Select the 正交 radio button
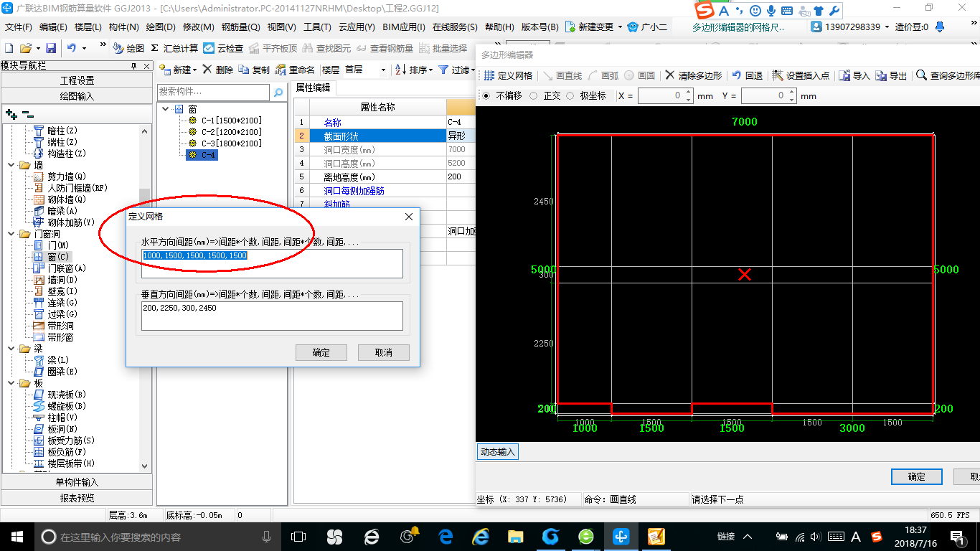Image resolution: width=980 pixels, height=551 pixels. point(533,95)
